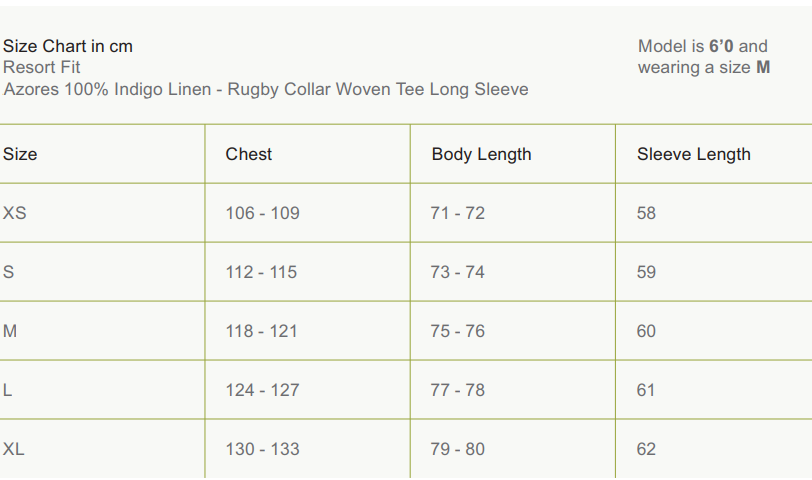812x480 pixels.
Task: Select the "Resort Fit" text
Action: pos(42,67)
